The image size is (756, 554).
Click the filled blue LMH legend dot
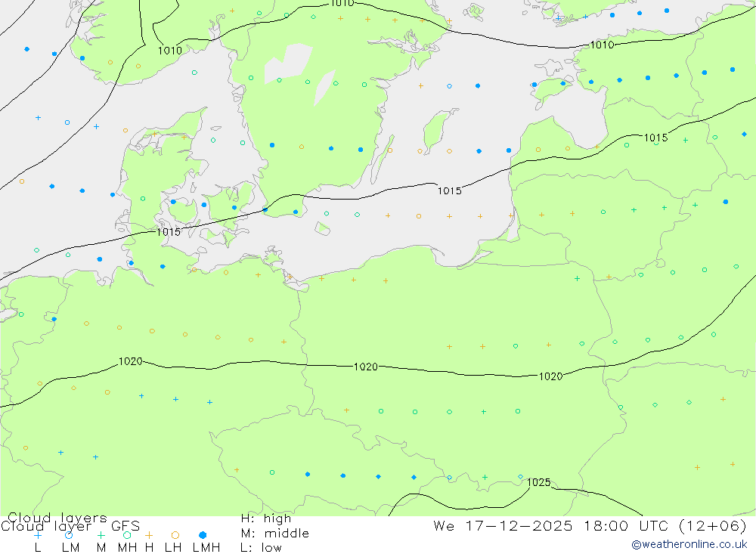(x=203, y=534)
